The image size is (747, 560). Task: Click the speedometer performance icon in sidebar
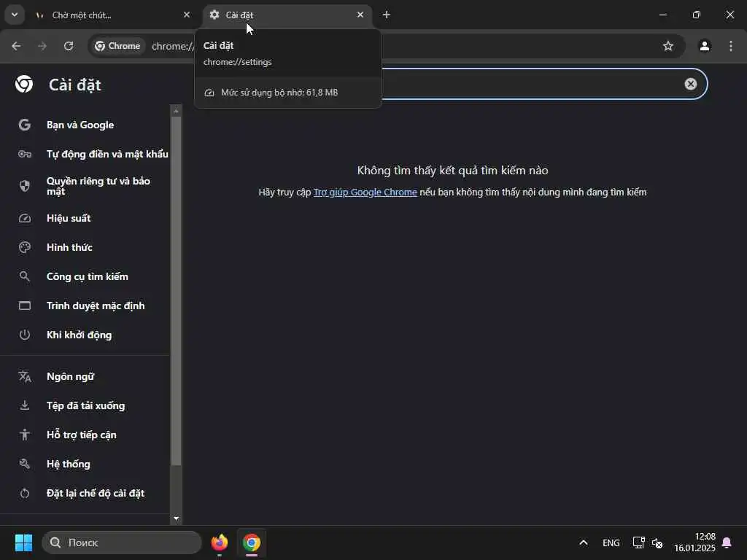pyautogui.click(x=24, y=218)
